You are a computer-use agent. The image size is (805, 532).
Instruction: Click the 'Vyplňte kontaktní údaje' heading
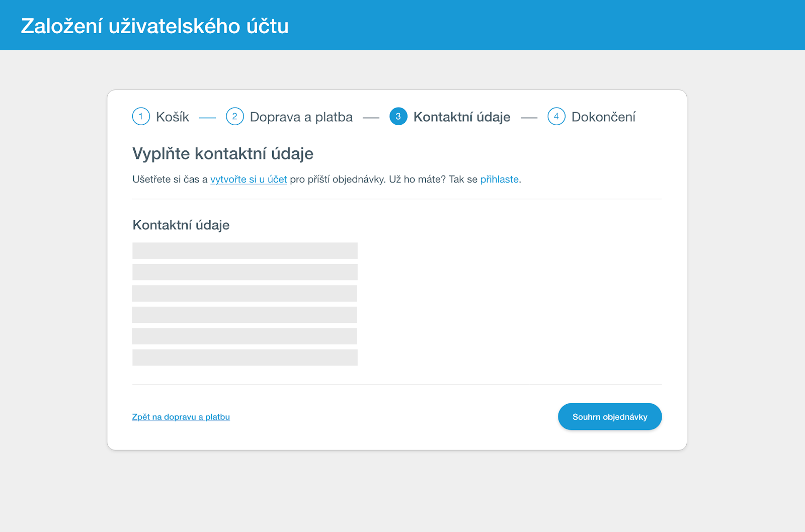pos(223,154)
